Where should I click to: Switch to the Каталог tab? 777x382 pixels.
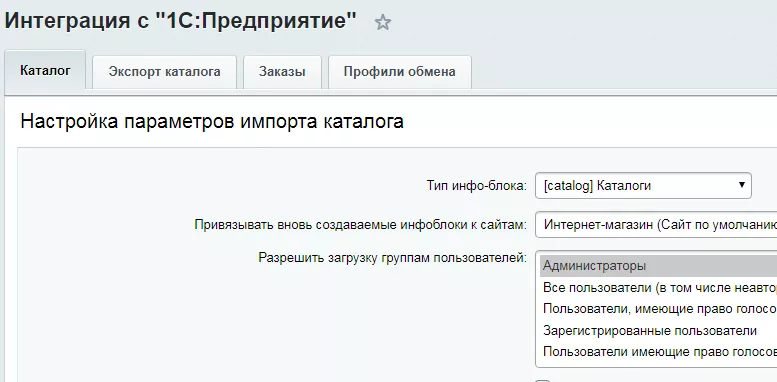point(45,70)
